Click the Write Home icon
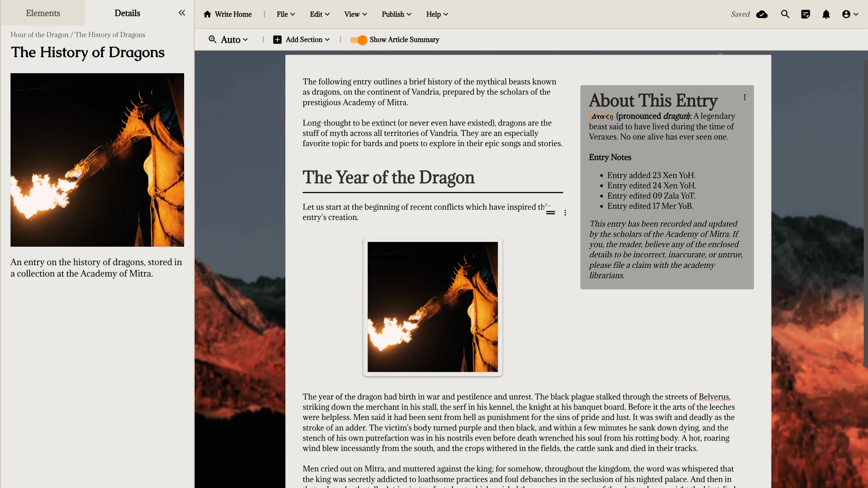This screenshot has height=488, width=868. [207, 14]
